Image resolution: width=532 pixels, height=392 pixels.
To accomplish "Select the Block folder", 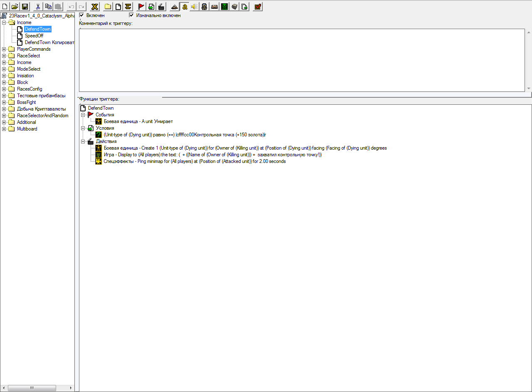I will coord(22,82).
